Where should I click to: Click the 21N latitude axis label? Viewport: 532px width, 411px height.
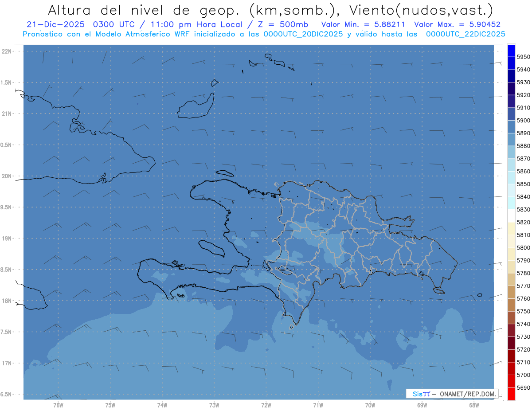8,114
